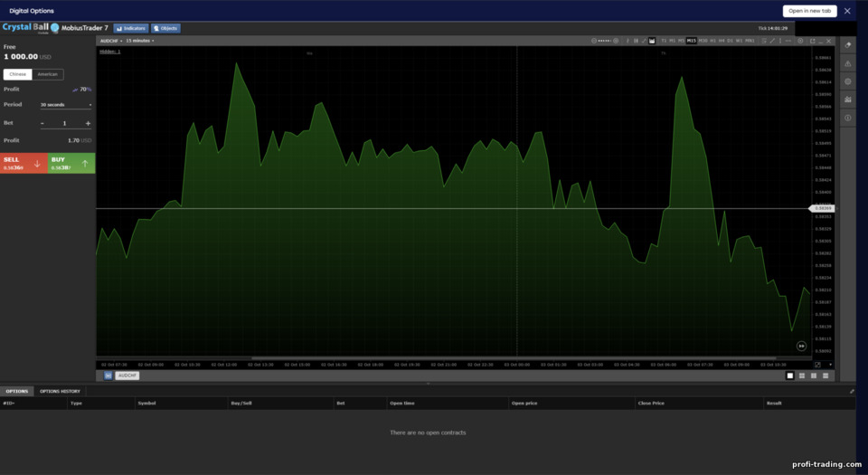Select the area chart style icon
Image resolution: width=868 pixels, height=475 pixels.
coord(652,41)
